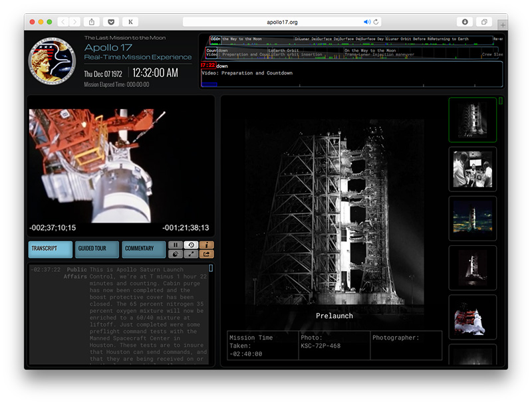Click Safari's share icon
The image size is (532, 404).
coord(92,22)
